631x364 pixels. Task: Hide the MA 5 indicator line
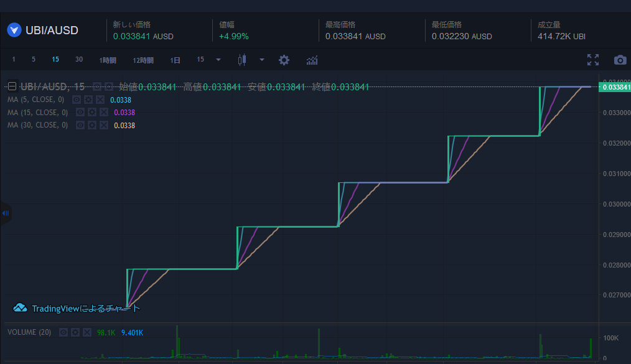click(77, 100)
